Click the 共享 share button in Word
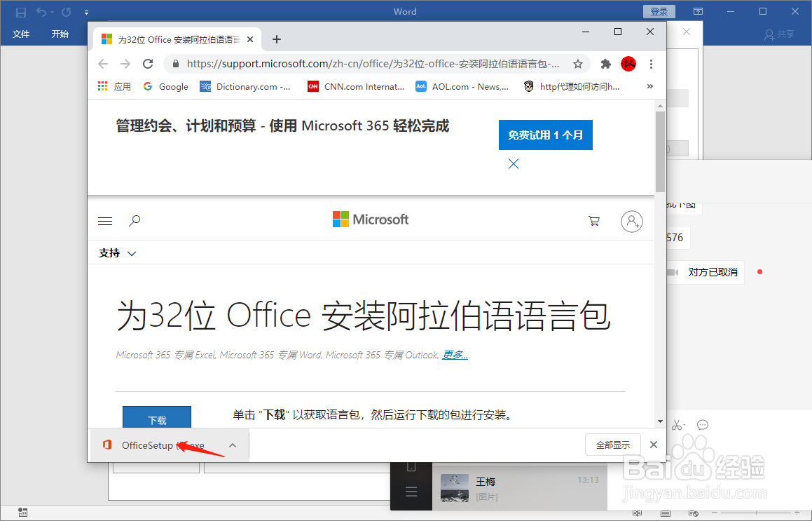This screenshot has width=812, height=521. coord(779,34)
